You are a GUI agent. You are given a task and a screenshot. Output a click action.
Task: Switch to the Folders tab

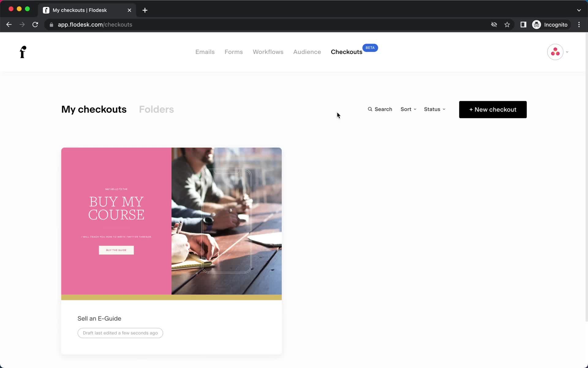pos(156,109)
